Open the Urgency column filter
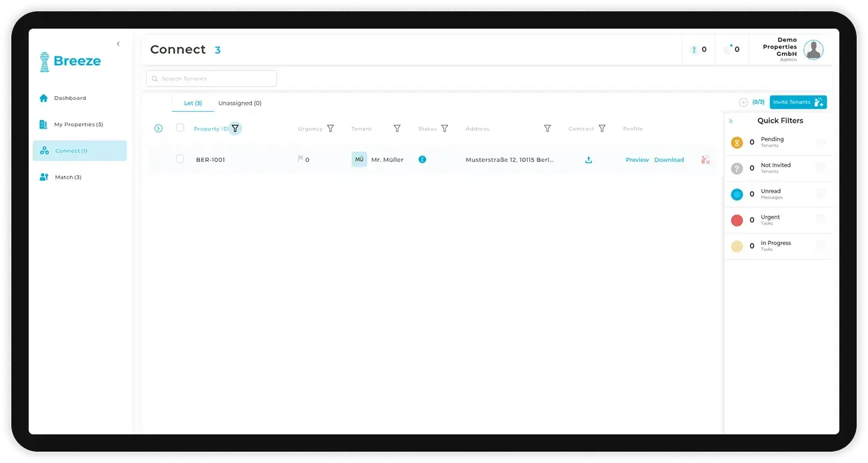868x463 pixels. pyautogui.click(x=331, y=129)
